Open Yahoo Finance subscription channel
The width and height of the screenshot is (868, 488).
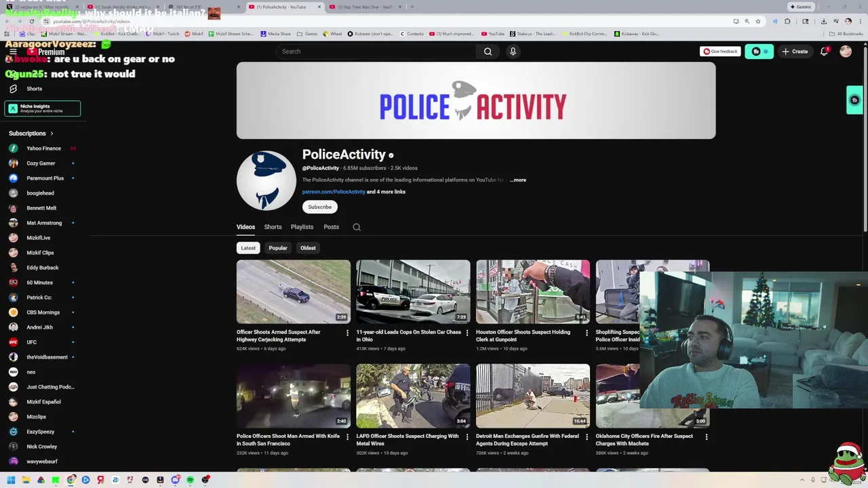click(x=43, y=148)
